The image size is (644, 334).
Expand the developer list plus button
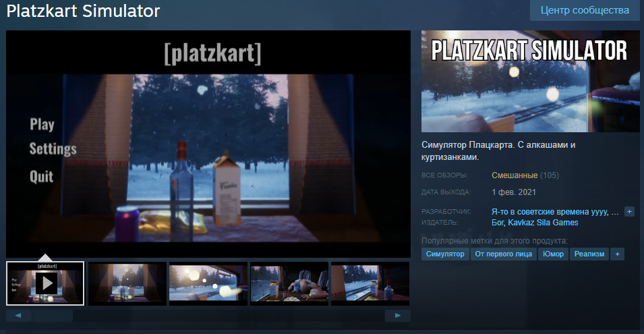(628, 212)
